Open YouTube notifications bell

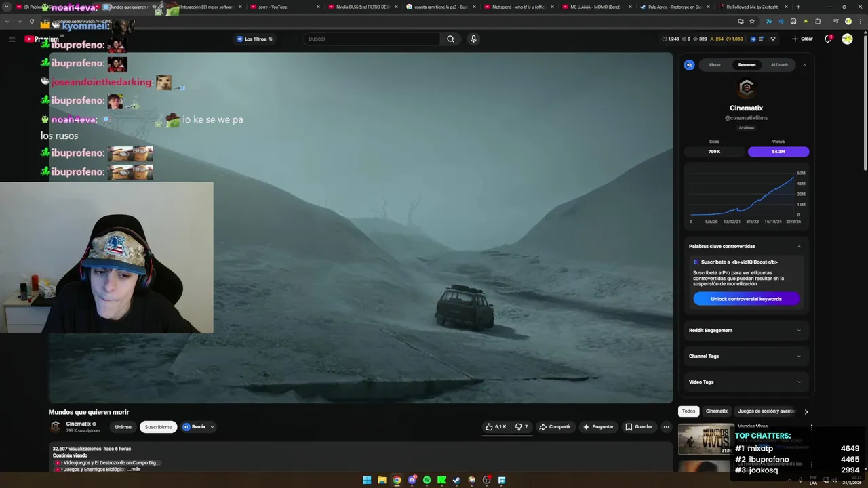(827, 39)
